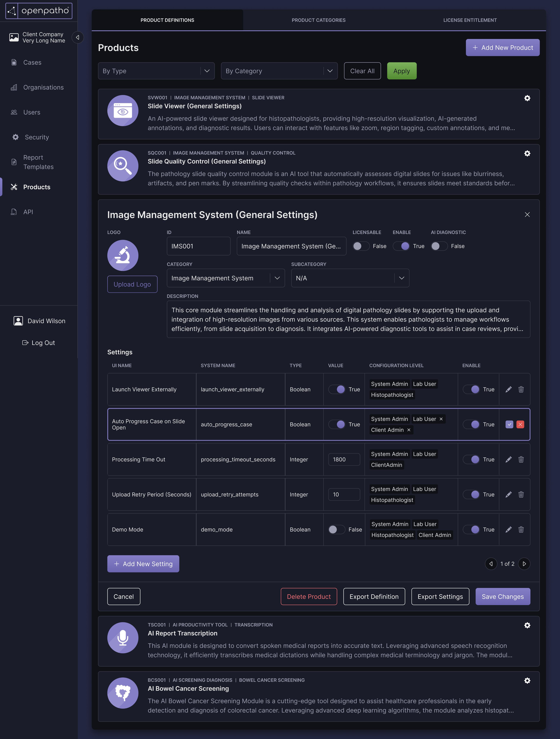Screen dimensions: 560x739
Task: Go to previous settings page
Action: click(491, 564)
